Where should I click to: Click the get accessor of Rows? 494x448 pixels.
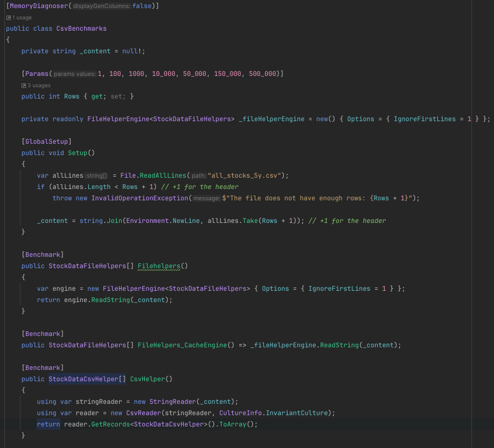point(97,96)
